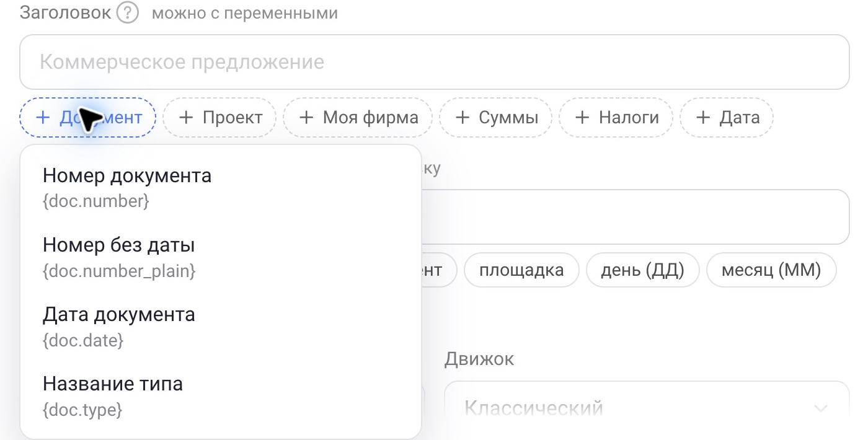Open the + Моя фирма variable chip
Viewport: 868px width, 440px height.
click(x=358, y=118)
